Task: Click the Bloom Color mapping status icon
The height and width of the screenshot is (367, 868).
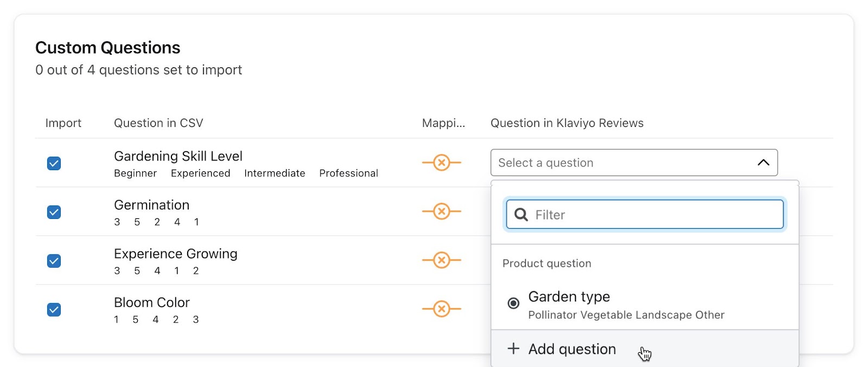Action: (442, 309)
